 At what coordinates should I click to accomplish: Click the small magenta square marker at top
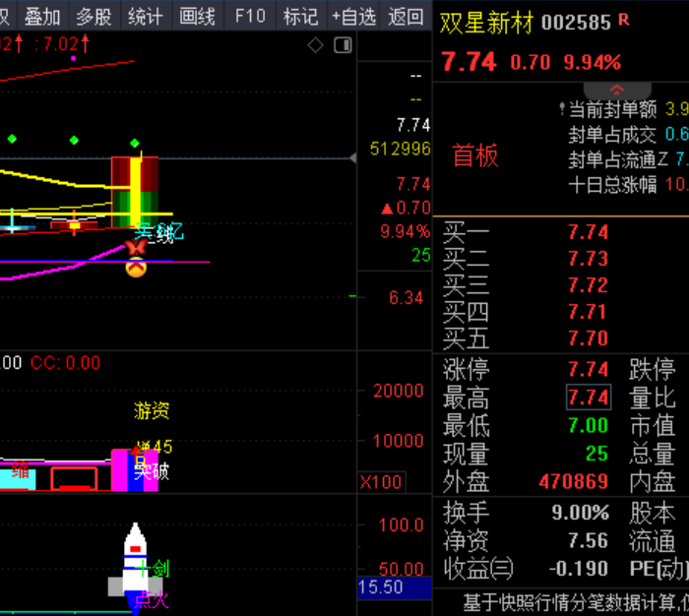74,58
